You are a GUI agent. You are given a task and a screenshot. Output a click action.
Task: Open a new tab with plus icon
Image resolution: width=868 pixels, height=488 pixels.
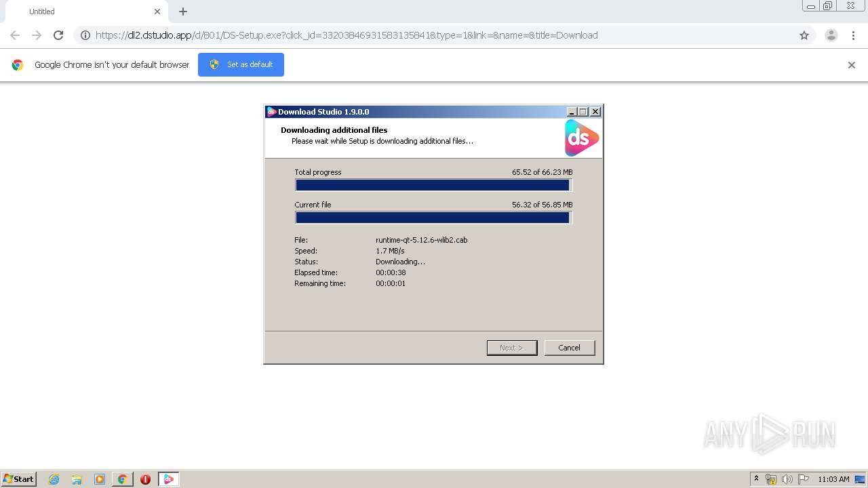coord(183,12)
